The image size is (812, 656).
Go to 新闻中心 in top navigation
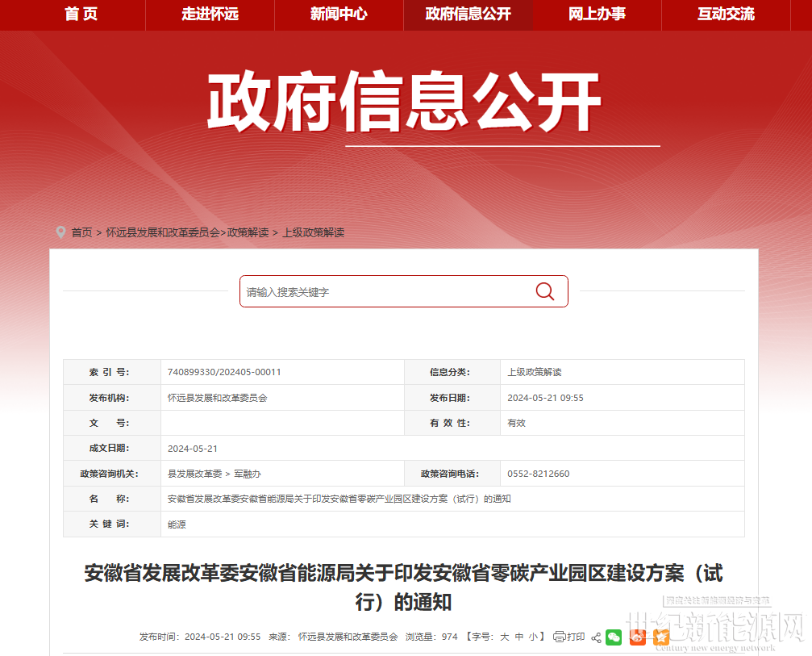click(339, 15)
